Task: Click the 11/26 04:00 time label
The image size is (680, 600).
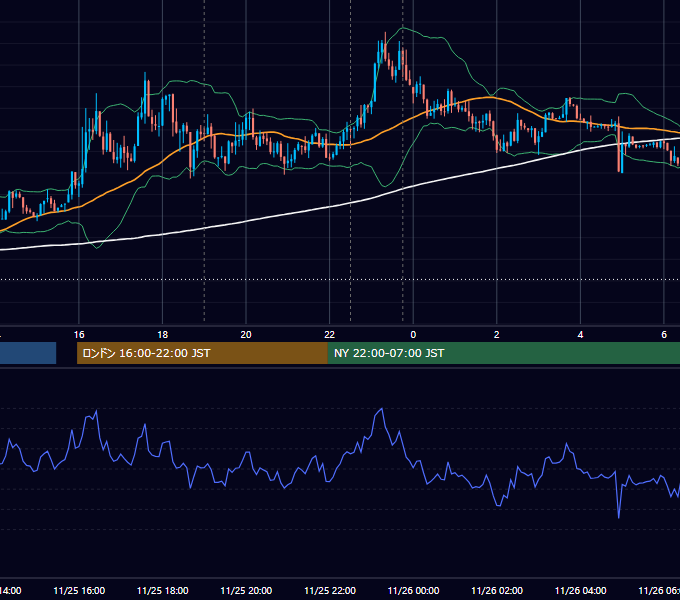Action: tap(581, 590)
